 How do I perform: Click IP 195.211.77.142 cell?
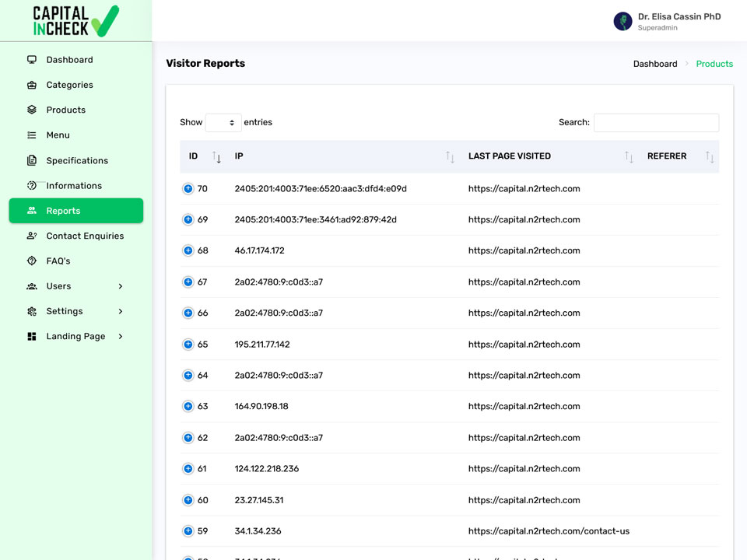coord(262,345)
